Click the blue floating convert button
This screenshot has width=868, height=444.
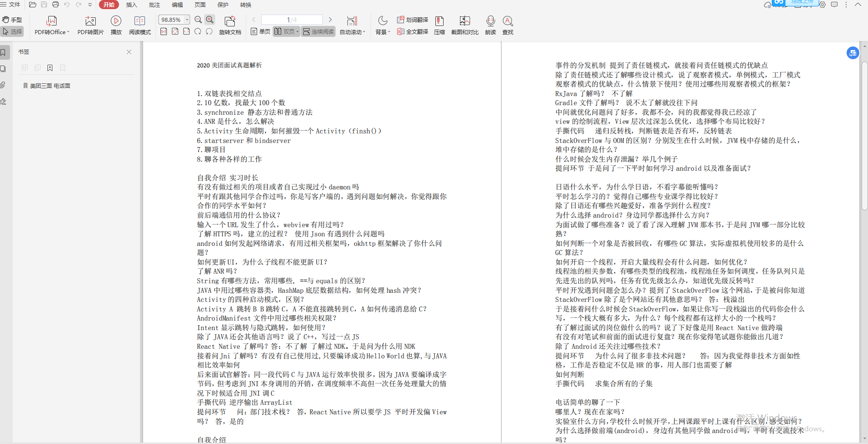[853, 53]
